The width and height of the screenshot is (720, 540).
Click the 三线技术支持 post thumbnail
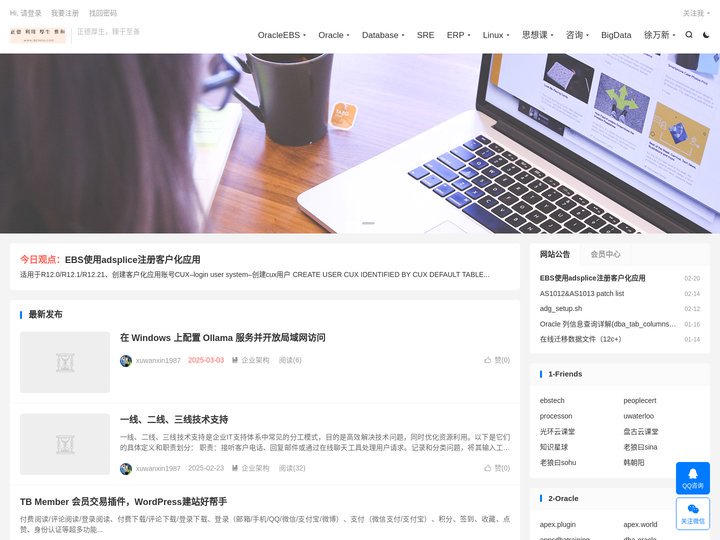tap(65, 444)
